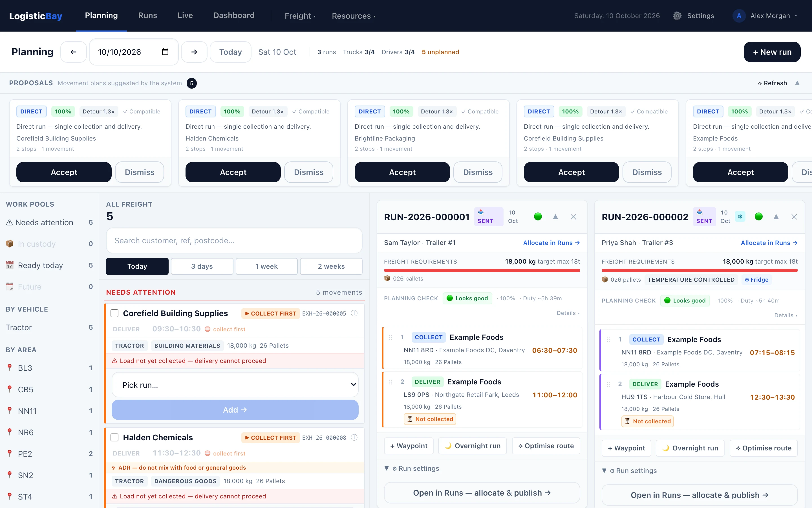
Task: Go to next day with right arrow
Action: pos(194,52)
